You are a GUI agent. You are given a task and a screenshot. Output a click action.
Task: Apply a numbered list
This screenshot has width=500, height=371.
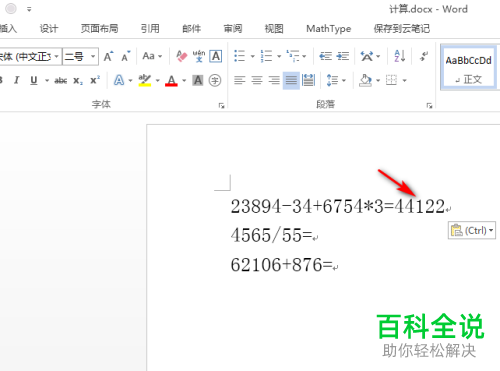click(266, 56)
